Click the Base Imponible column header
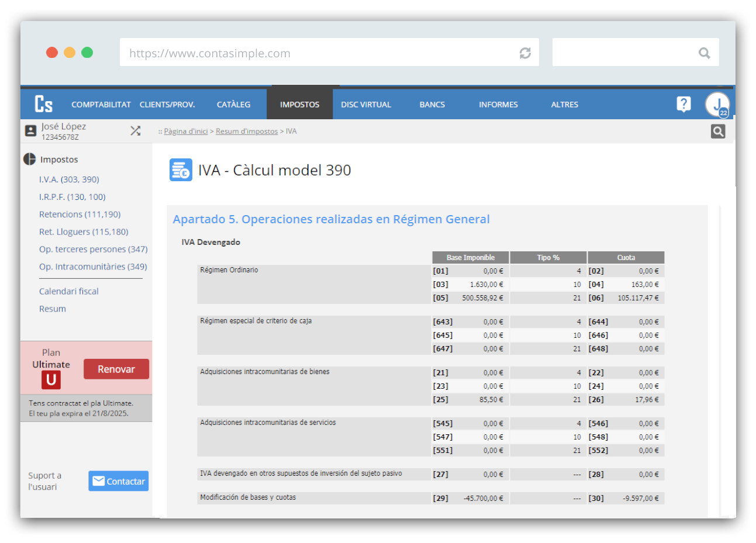This screenshot has width=756, height=543. point(471,257)
